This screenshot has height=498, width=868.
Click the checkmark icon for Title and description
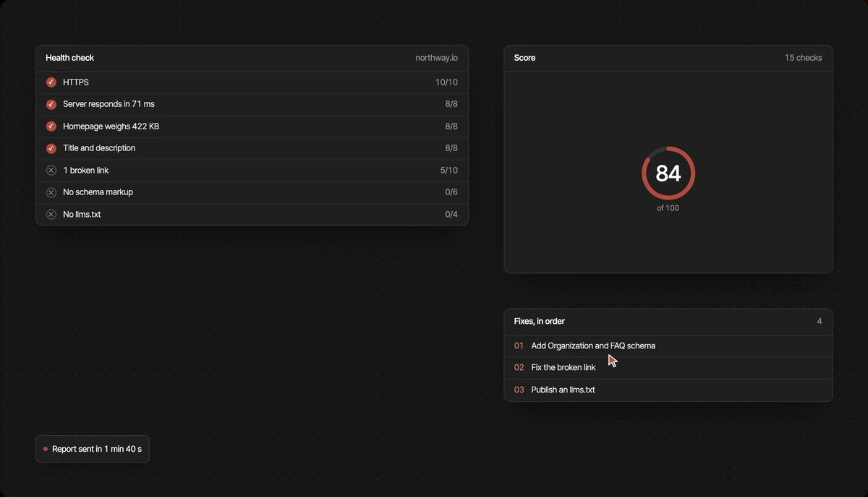pos(51,148)
